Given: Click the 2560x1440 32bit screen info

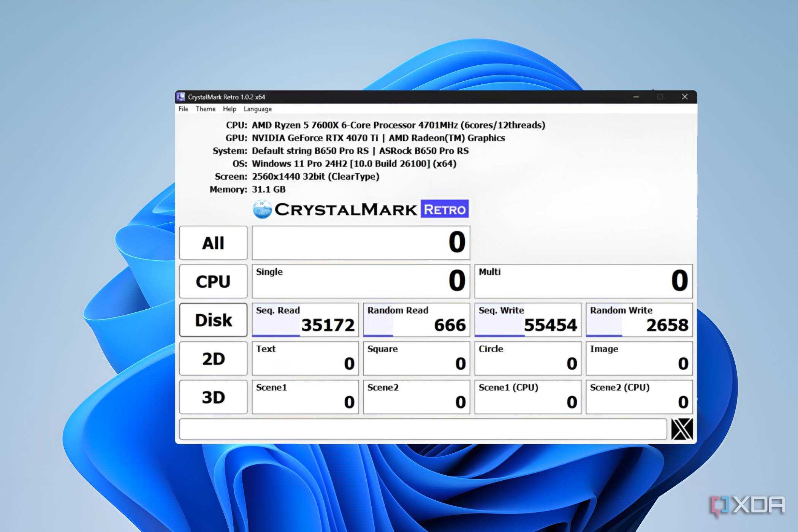Looking at the screenshot, I should 315,177.
